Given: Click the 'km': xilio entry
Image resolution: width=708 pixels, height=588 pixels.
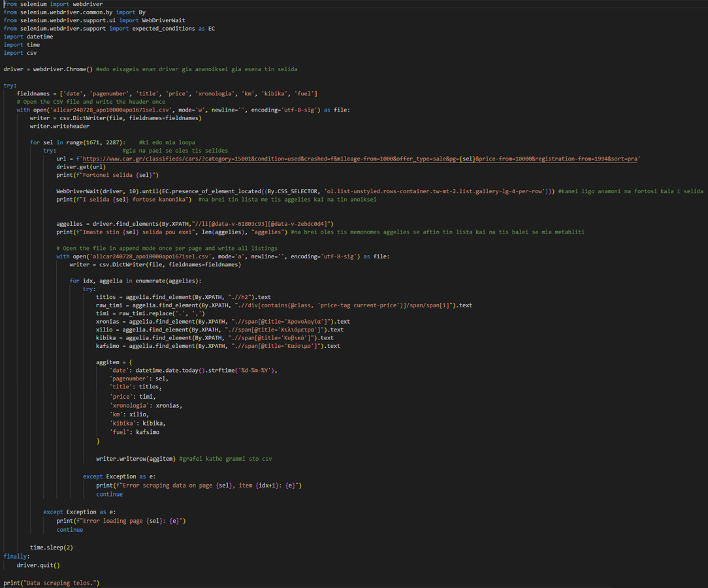Looking at the screenshot, I should [x=129, y=414].
